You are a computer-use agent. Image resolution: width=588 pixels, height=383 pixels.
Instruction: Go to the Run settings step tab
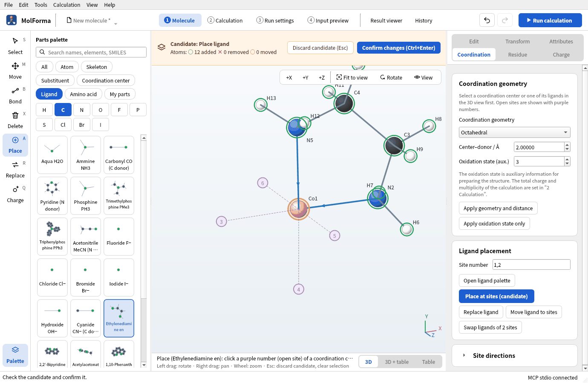pos(275,20)
